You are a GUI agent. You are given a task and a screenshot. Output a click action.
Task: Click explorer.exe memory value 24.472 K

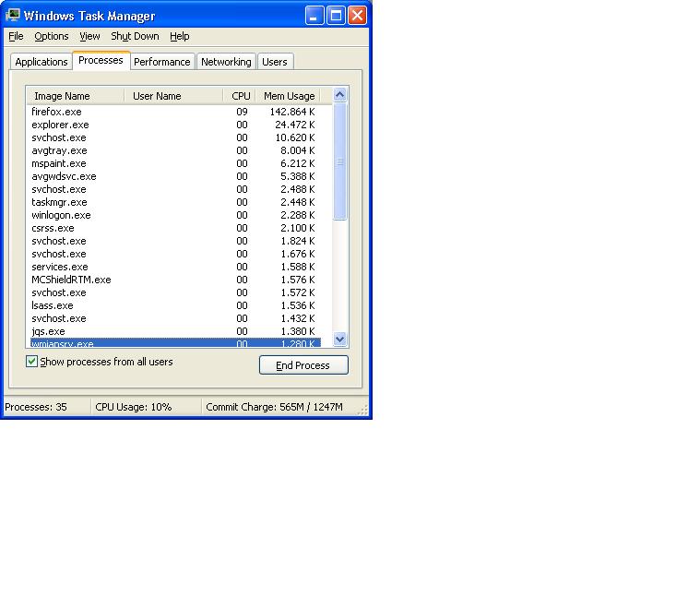294,125
